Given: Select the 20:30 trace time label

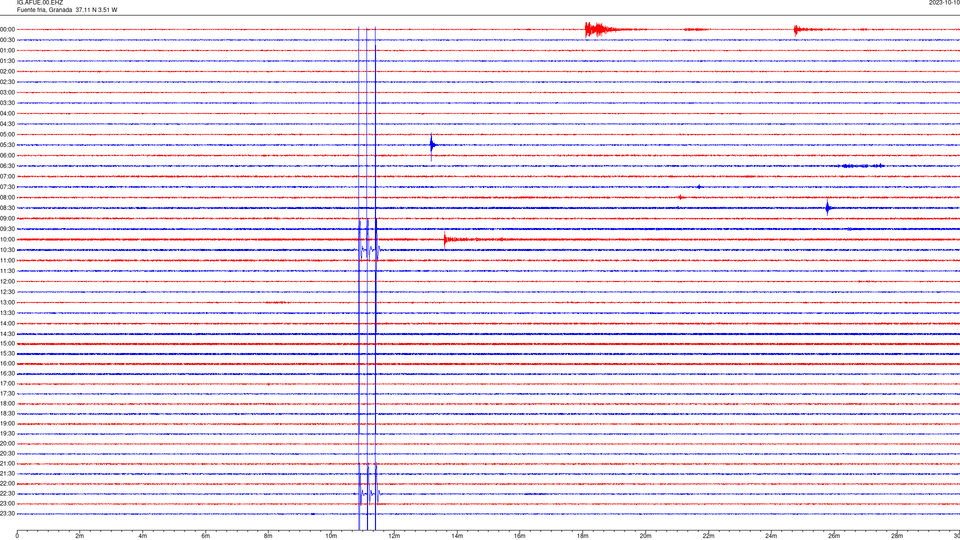Looking at the screenshot, I should (x=7, y=454).
